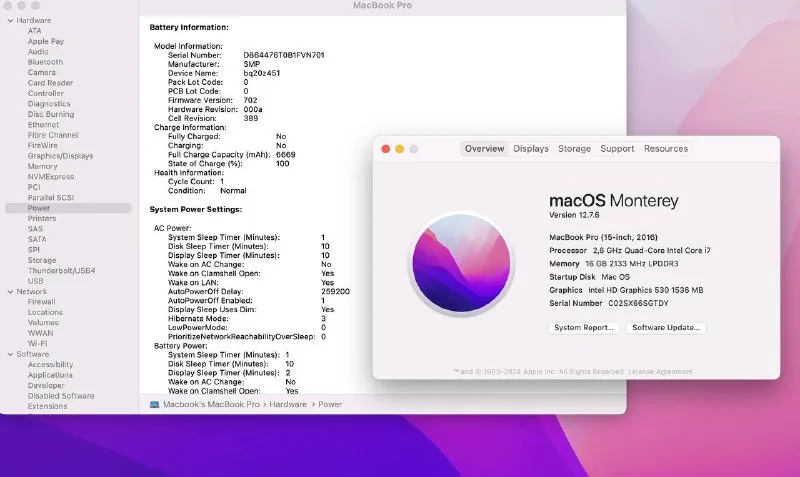Select Volumes under Network
The image size is (800, 477).
coord(43,322)
